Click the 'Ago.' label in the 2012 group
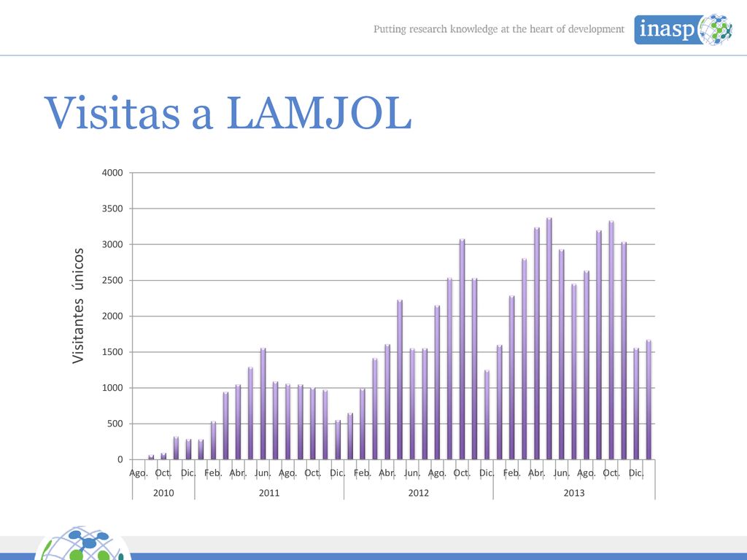Screen dimensions: 747x560 coord(437,473)
